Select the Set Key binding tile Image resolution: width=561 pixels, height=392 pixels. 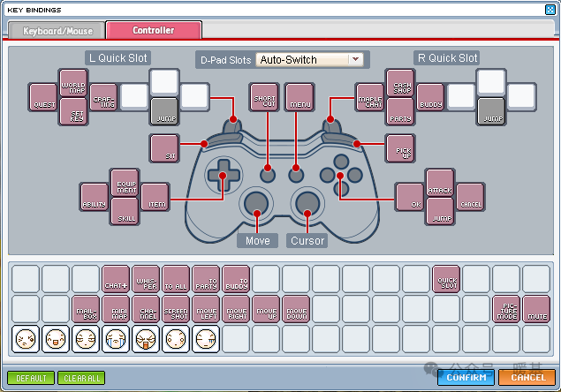pyautogui.click(x=73, y=111)
